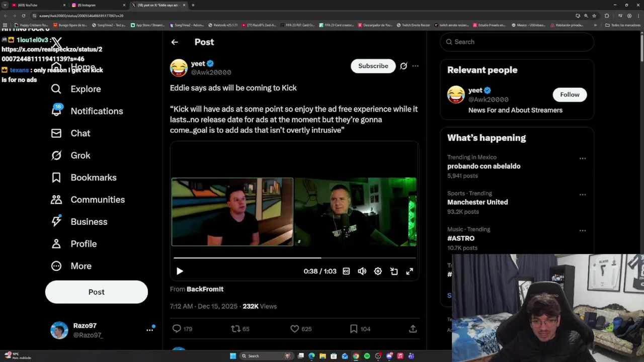The height and width of the screenshot is (362, 644).
Task: Click the browser address bar URL
Action: pyautogui.click(x=81, y=16)
